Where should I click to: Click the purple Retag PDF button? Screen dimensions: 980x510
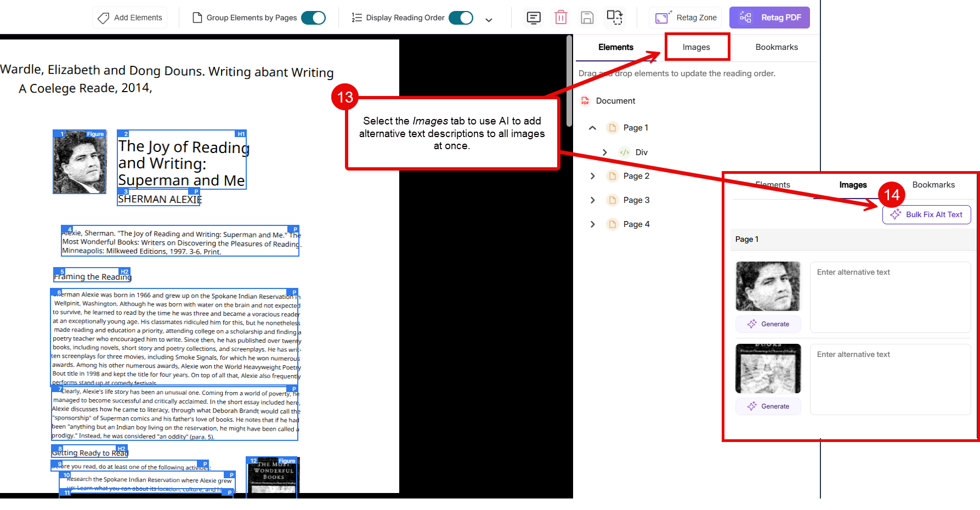pyautogui.click(x=769, y=18)
